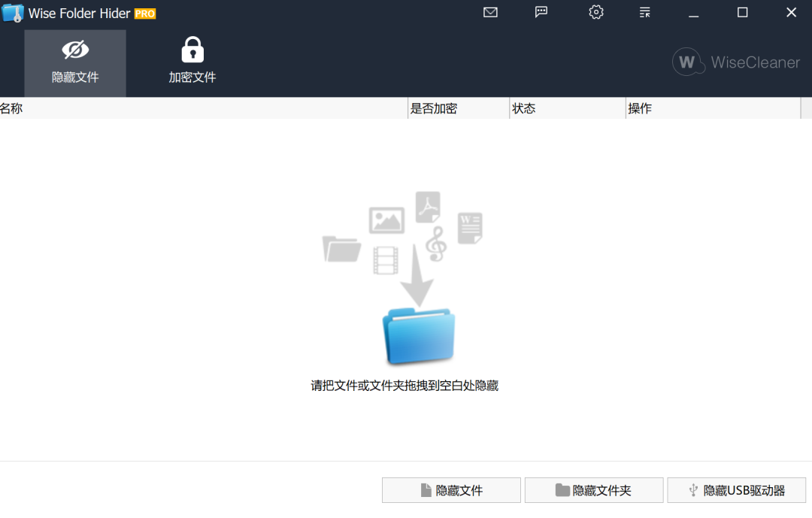Click the list menu icon beside minimize
The height and width of the screenshot is (518, 812).
click(x=644, y=12)
